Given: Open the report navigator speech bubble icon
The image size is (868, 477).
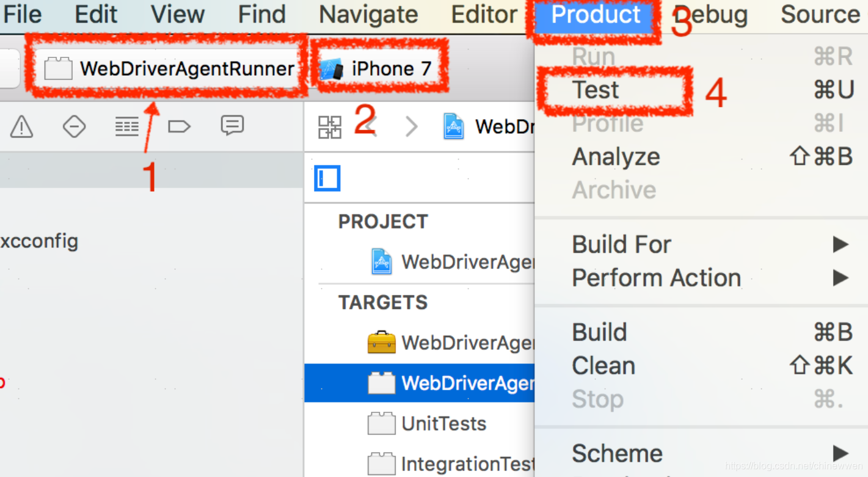Looking at the screenshot, I should tap(232, 126).
